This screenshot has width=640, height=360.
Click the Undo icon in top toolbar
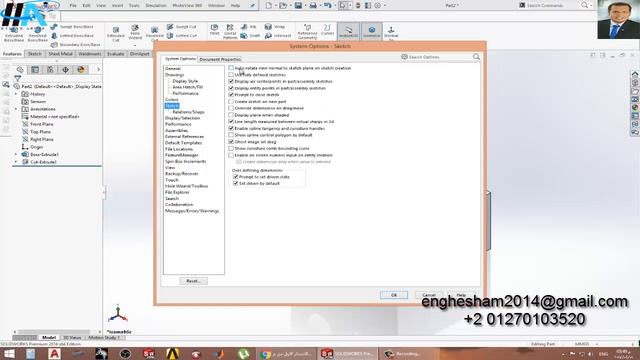[x=327, y=5]
